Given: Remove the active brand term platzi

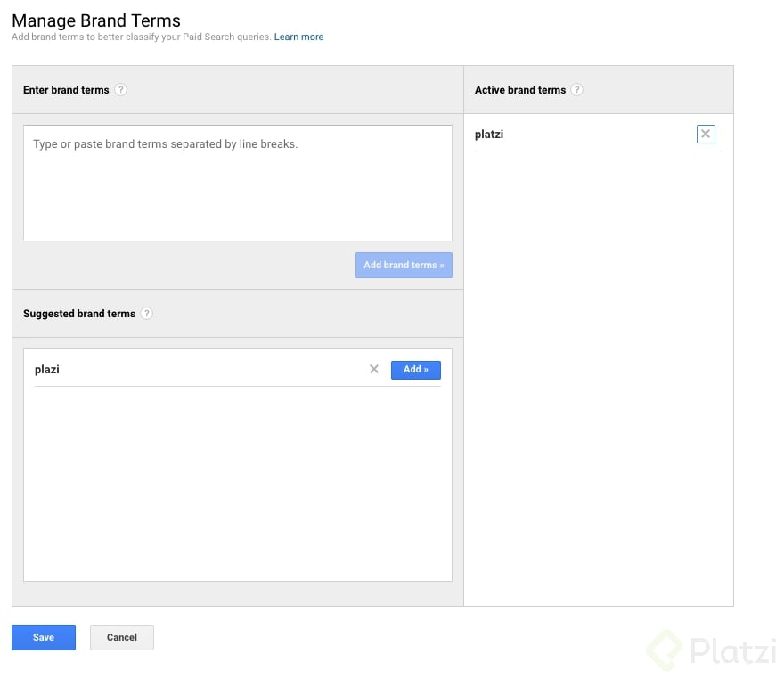Looking at the screenshot, I should pos(706,134).
